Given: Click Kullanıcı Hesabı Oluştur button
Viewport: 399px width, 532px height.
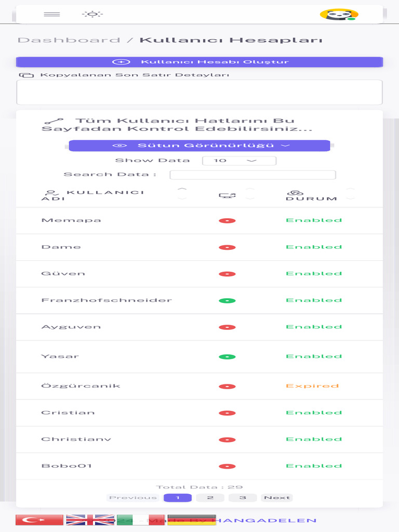Looking at the screenshot, I should [199, 62].
